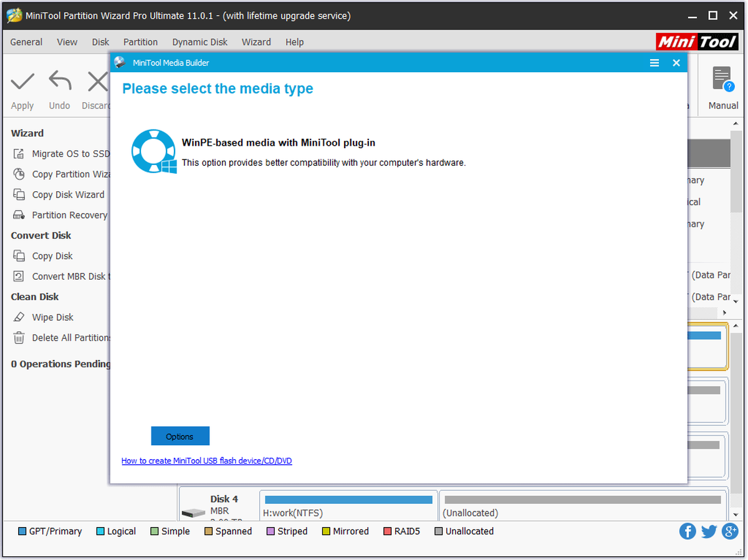
Task: Click the Unallocated legend color swatch
Action: click(439, 531)
